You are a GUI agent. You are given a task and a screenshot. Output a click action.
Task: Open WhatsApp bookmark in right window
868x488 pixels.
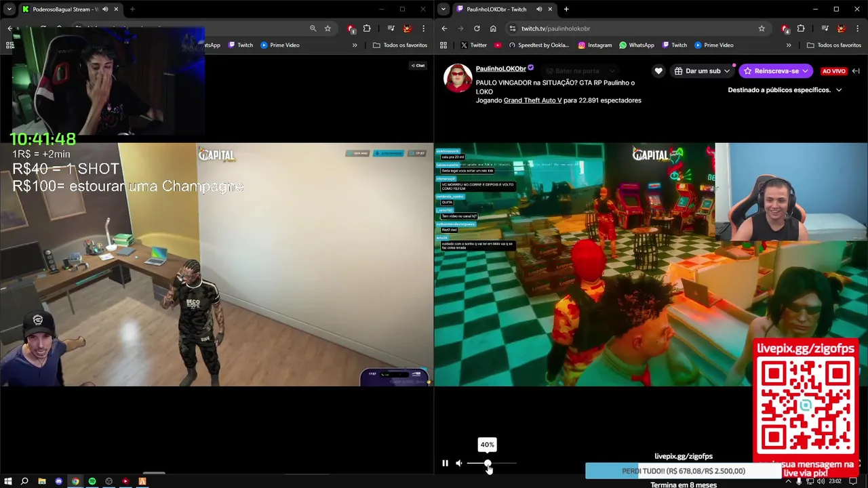point(637,45)
